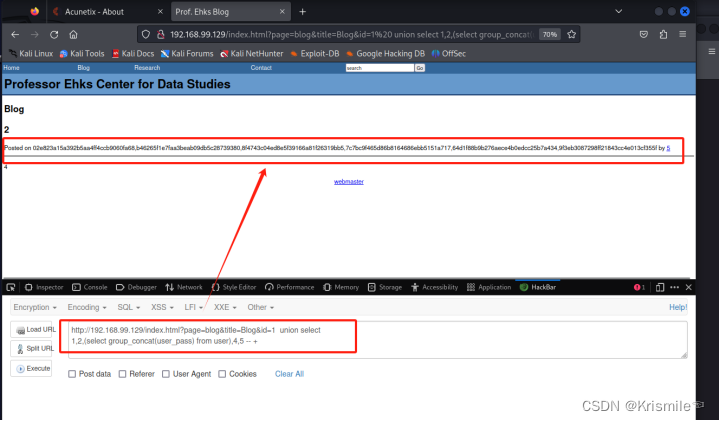720x421 pixels.
Task: Click the Blog link in site navigation
Action: coord(84,68)
